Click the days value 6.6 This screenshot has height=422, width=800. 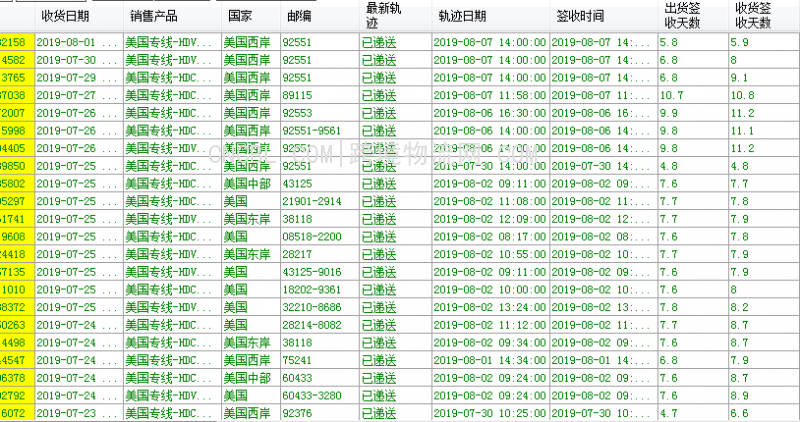coord(764,413)
